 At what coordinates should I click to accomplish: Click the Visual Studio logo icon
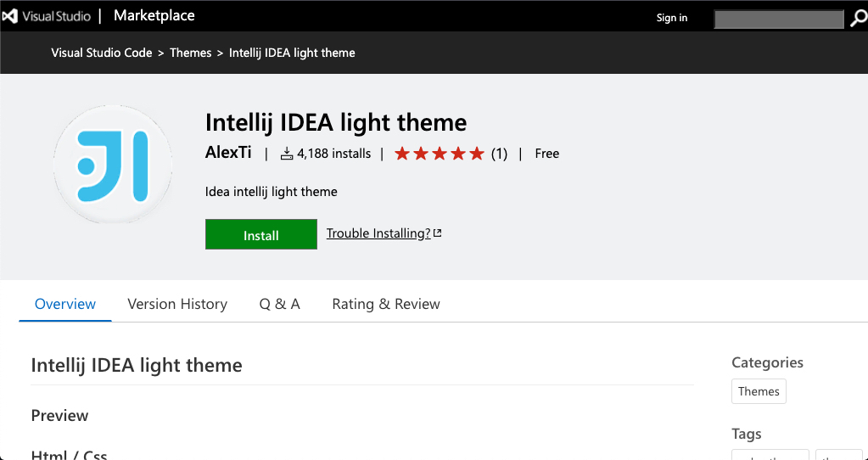tap(9, 16)
